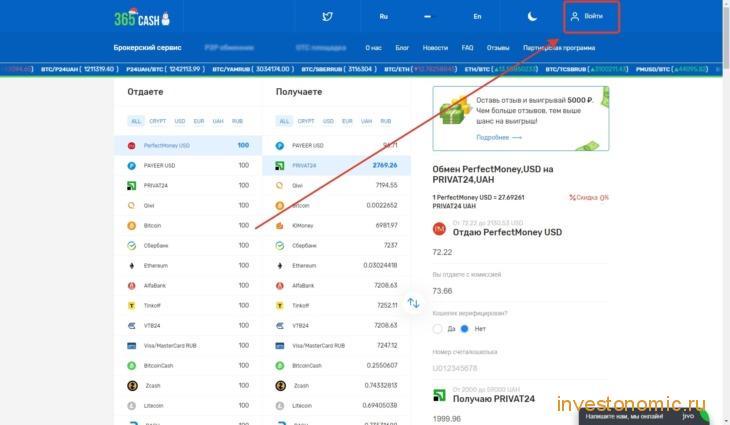Screen dimensions: 730x425
Task: Follow the Подробнее link in promo banner
Action: [499, 137]
